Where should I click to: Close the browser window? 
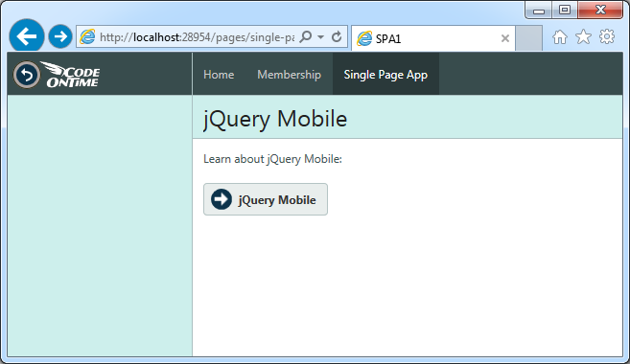[x=600, y=10]
